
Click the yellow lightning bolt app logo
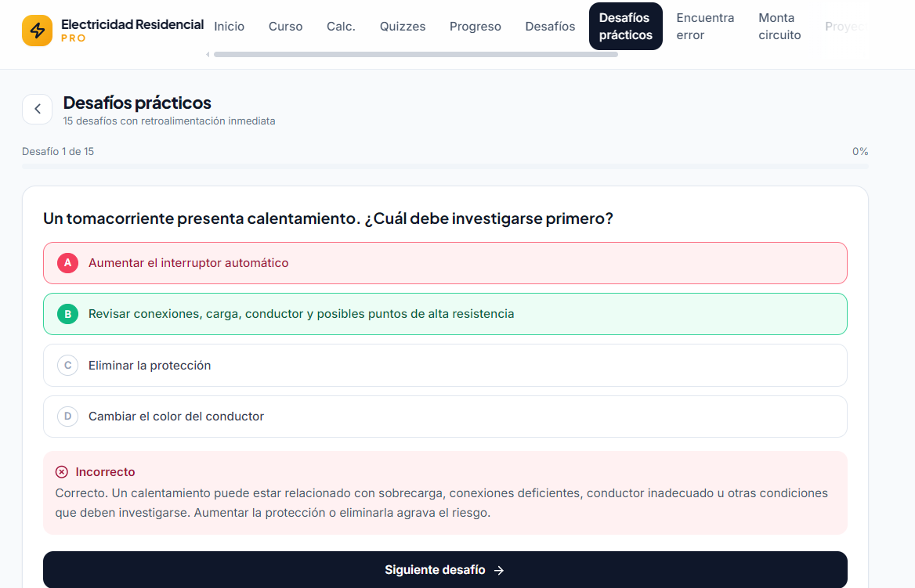tap(38, 31)
